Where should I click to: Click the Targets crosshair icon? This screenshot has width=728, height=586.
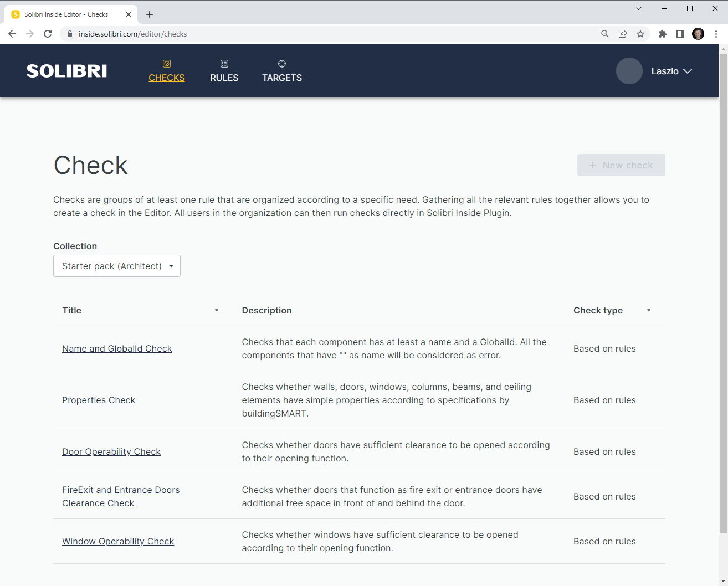point(282,64)
